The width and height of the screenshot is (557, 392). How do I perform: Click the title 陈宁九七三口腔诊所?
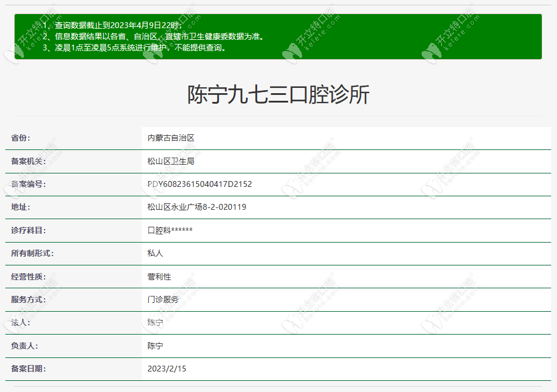tap(279, 94)
